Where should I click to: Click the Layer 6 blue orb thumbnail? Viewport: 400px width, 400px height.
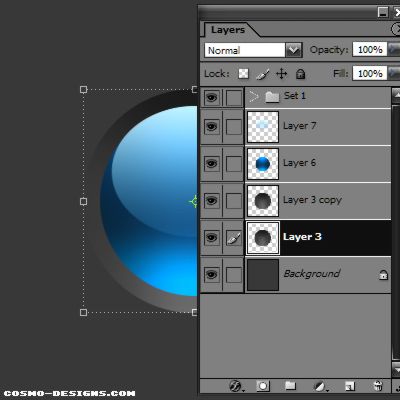click(263, 164)
